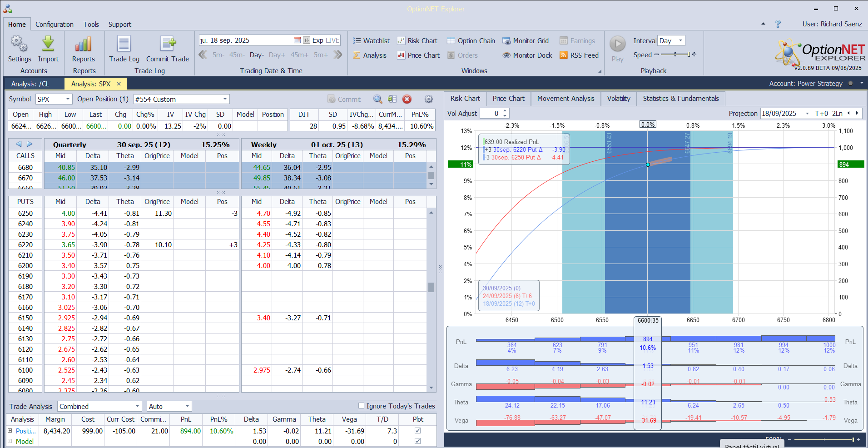Open the Volatility tab
This screenshot has width=868, height=448.
619,99
